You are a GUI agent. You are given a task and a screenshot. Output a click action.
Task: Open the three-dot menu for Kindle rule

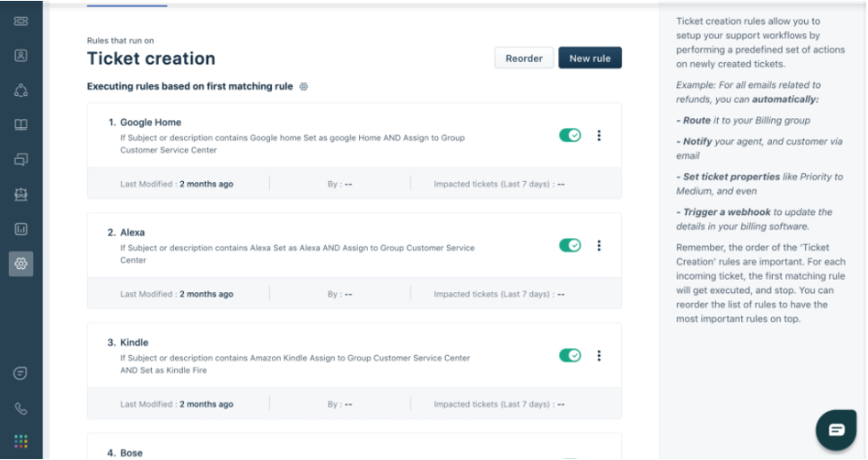pyautogui.click(x=599, y=356)
